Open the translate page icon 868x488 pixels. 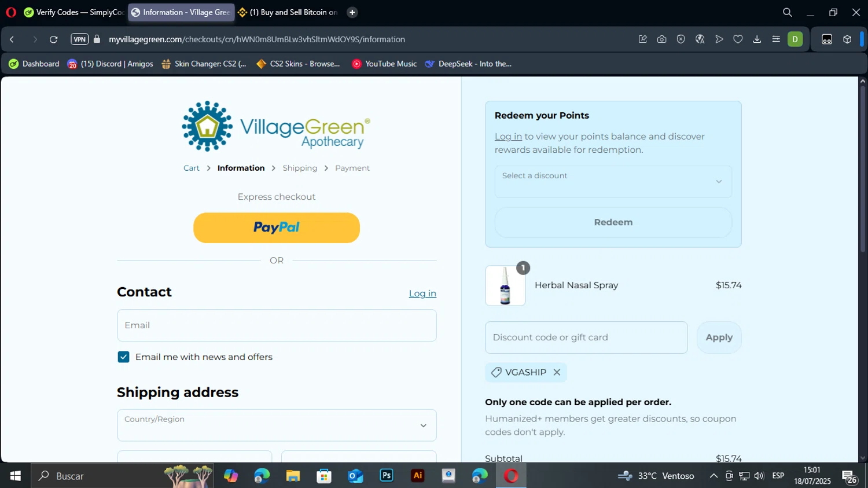(700, 39)
